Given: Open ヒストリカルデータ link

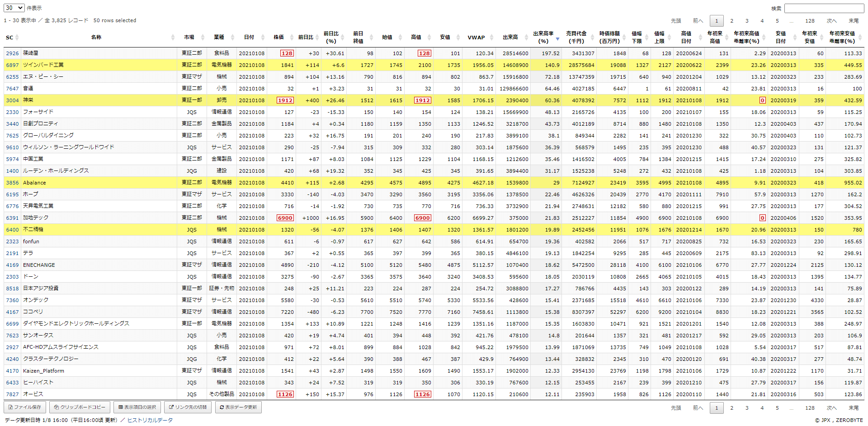Looking at the screenshot, I should pos(150,420).
